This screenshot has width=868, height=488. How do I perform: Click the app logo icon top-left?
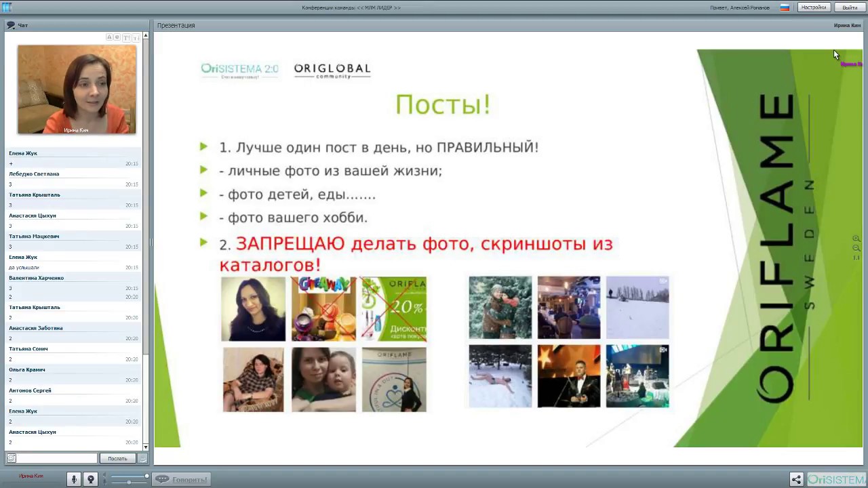[x=7, y=7]
